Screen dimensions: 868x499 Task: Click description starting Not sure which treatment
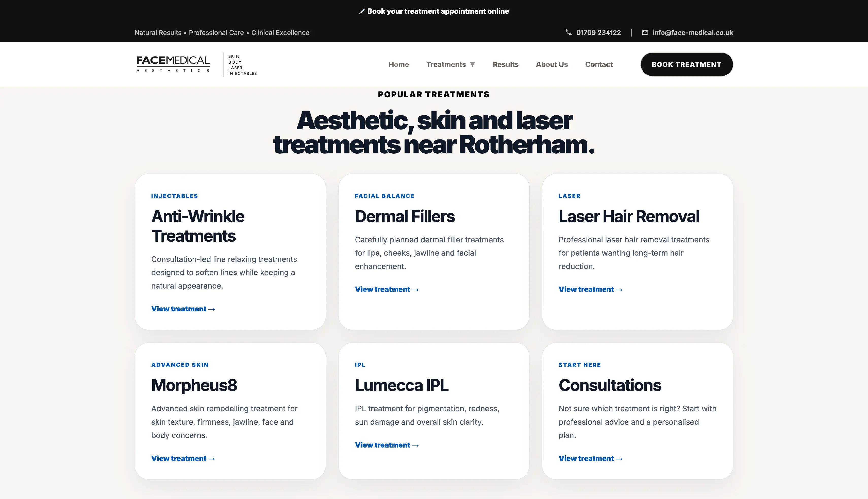637,422
